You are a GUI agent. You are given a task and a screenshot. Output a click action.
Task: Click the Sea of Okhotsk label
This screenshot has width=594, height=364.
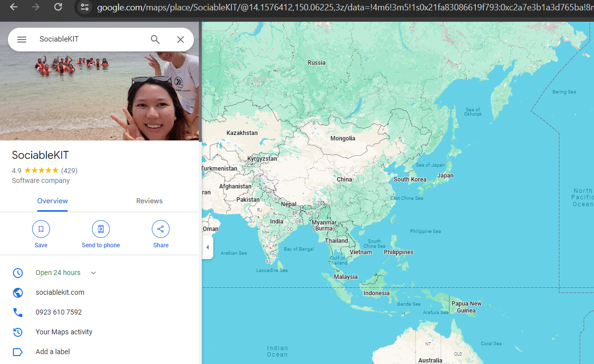[473, 112]
